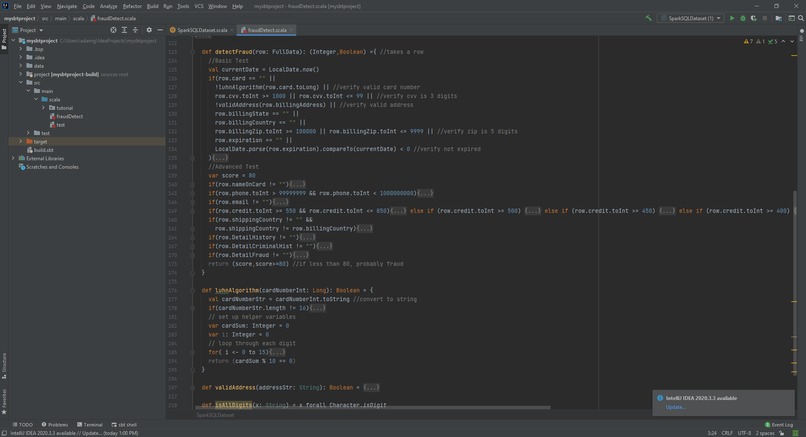Click Update link in notification popup
806x437 pixels.
675,407
